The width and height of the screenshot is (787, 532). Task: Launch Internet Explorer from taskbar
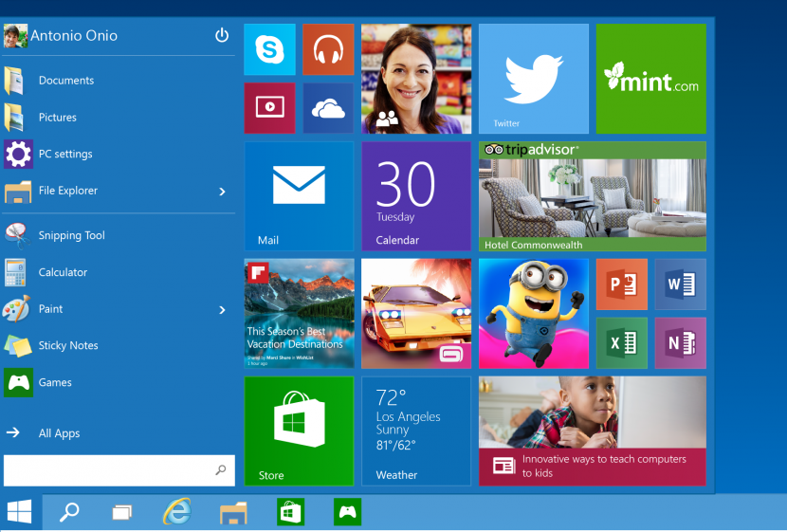coord(176,512)
